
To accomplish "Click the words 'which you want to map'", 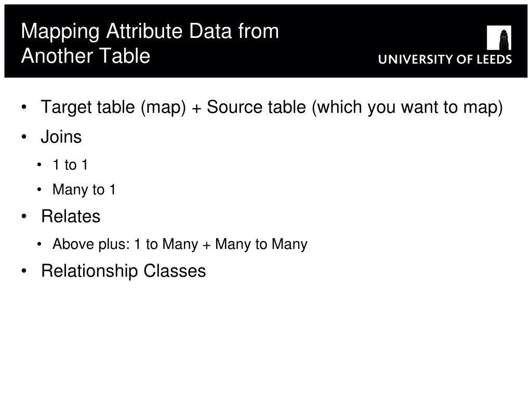I will pyautogui.click(x=407, y=107).
